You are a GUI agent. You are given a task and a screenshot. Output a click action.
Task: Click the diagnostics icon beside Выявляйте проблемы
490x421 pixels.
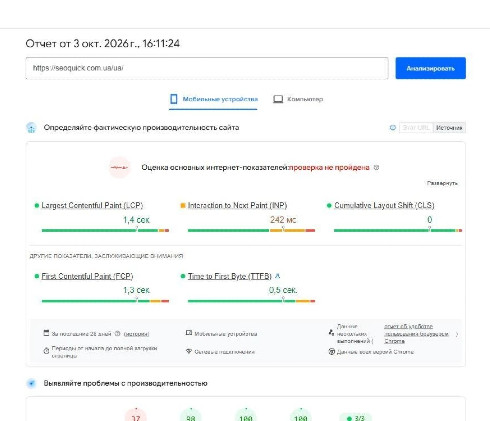(x=31, y=383)
